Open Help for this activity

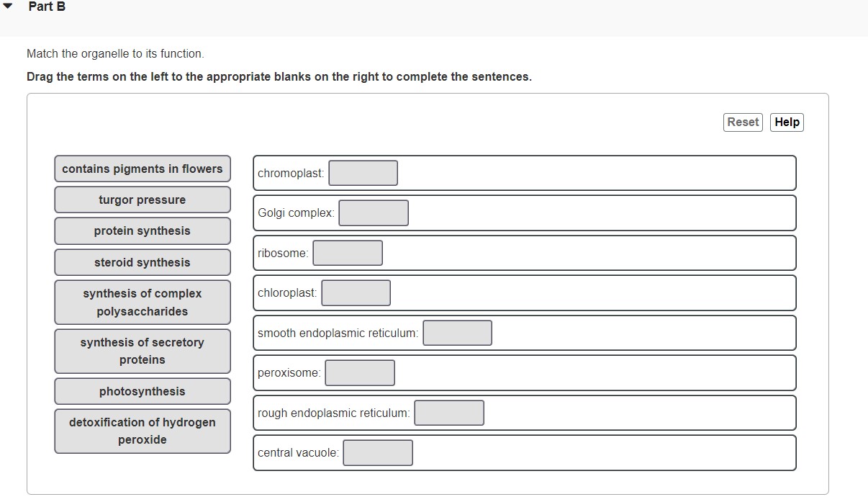(787, 122)
